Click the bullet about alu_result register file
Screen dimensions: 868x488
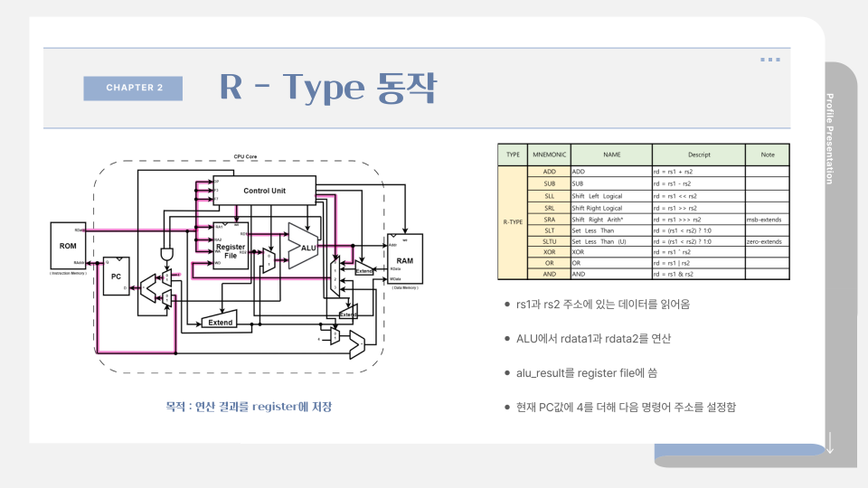click(x=580, y=373)
